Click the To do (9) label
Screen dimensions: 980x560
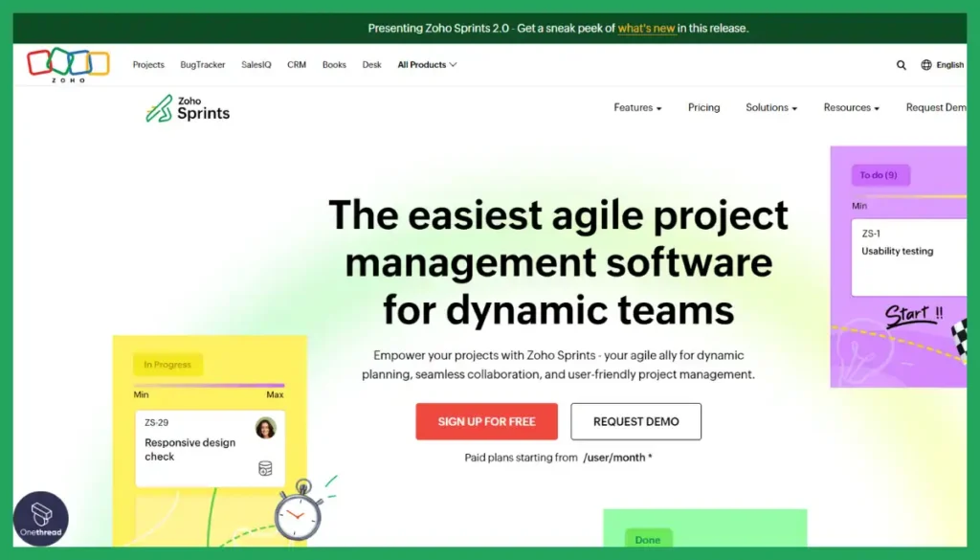tap(880, 175)
